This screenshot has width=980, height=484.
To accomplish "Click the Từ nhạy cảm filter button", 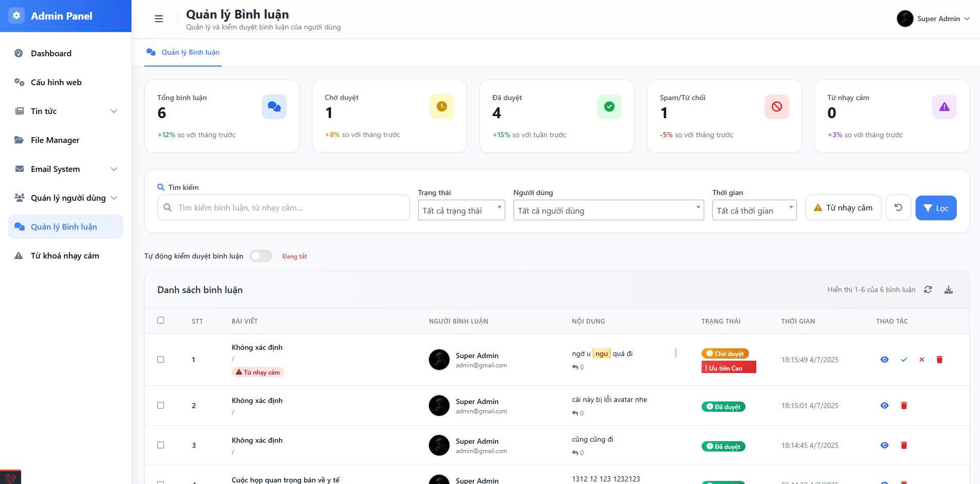I will [x=843, y=207].
